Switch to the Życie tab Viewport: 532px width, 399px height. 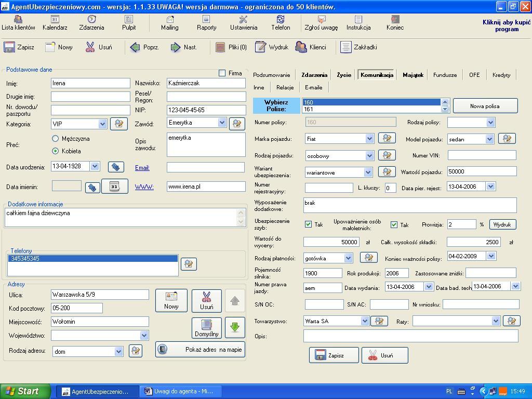point(344,75)
